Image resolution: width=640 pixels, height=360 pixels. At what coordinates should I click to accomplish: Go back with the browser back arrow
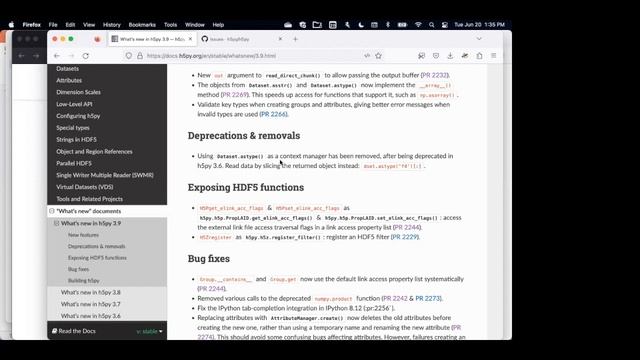[x=57, y=56]
